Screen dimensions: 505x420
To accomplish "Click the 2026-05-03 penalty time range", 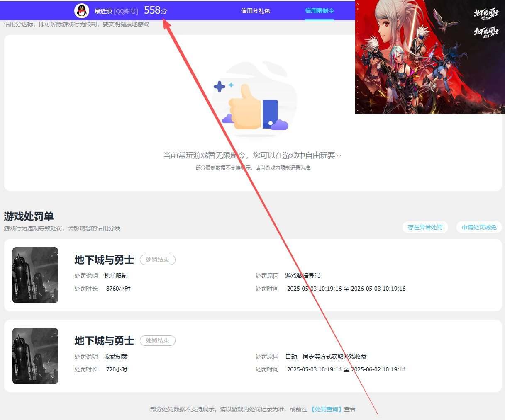I will tap(346, 289).
